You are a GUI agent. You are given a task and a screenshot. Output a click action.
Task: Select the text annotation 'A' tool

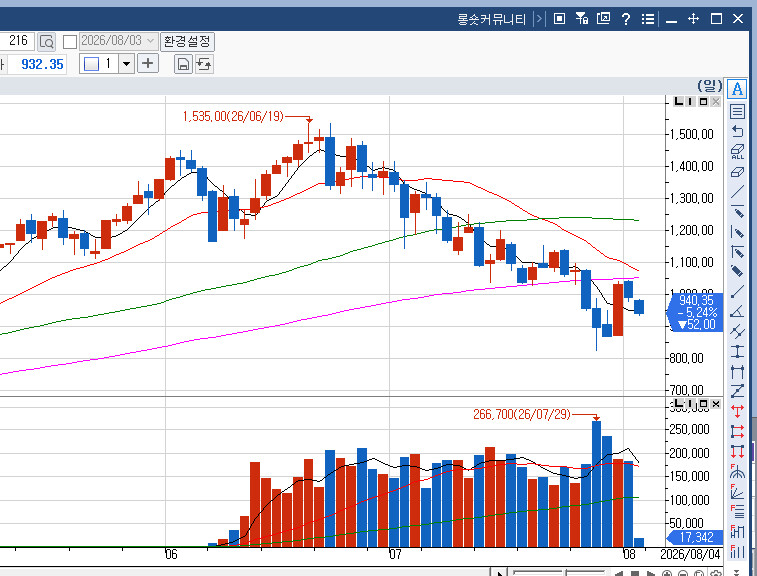(737, 89)
